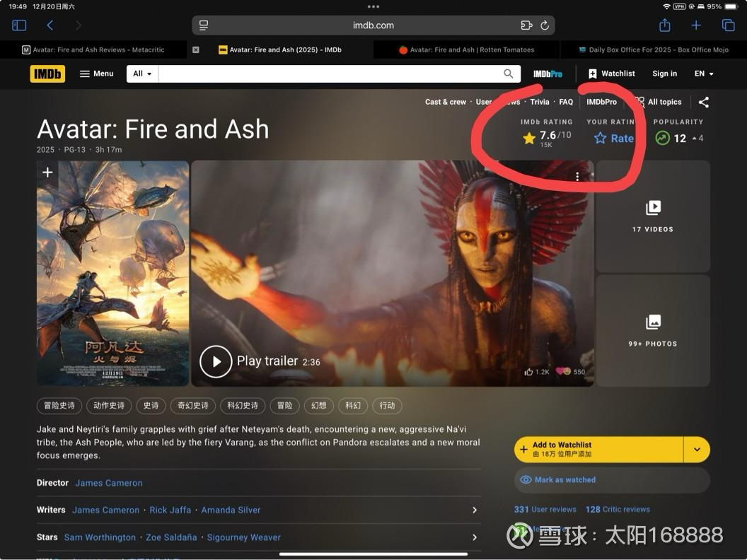Image resolution: width=747 pixels, height=560 pixels.
Task: Open the 331 User reviews link
Action: coord(545,510)
